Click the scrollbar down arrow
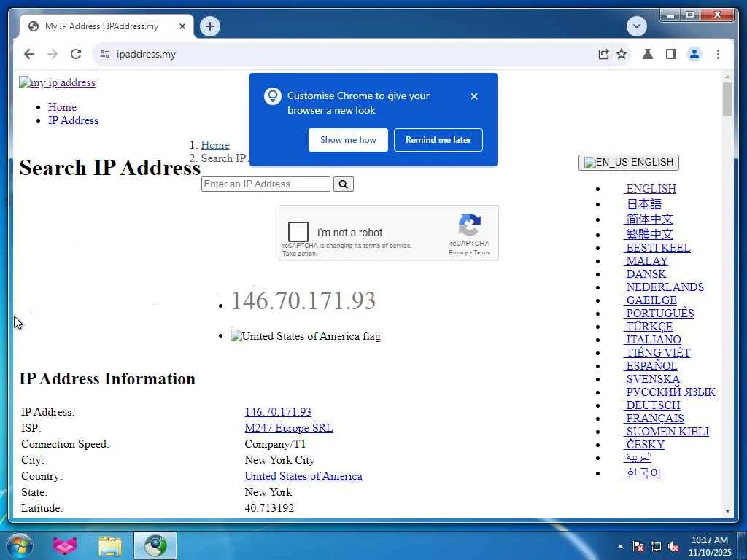 click(x=727, y=510)
